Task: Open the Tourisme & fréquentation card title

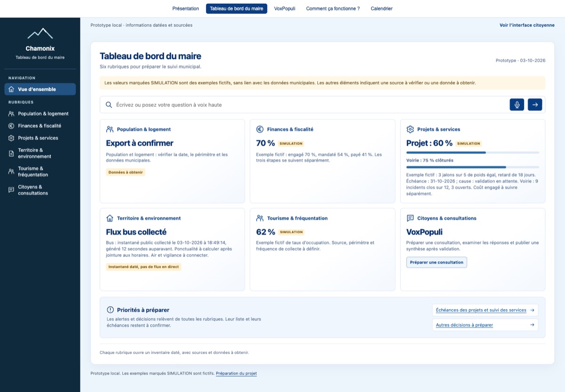Action: tap(297, 218)
